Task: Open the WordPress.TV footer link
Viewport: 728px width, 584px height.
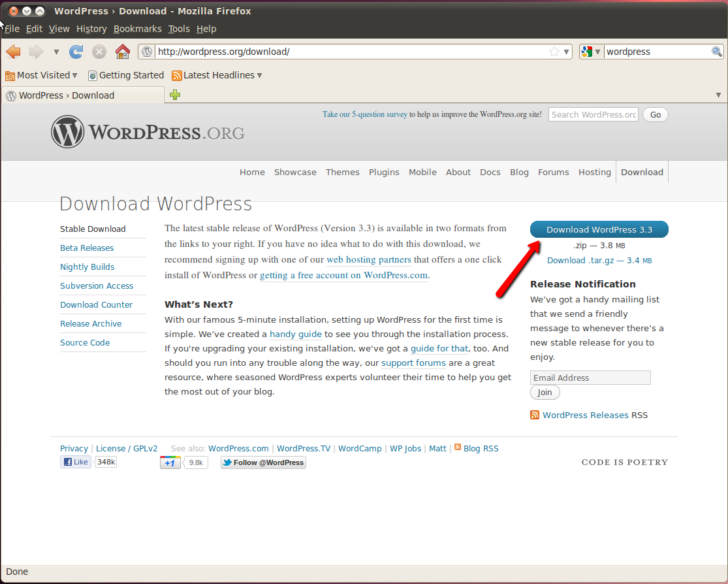Action: tap(304, 448)
